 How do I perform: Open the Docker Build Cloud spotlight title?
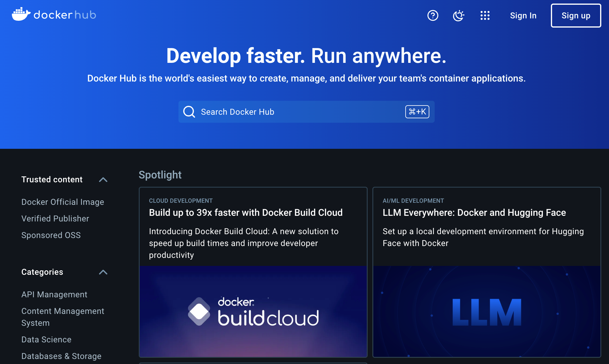tap(246, 213)
